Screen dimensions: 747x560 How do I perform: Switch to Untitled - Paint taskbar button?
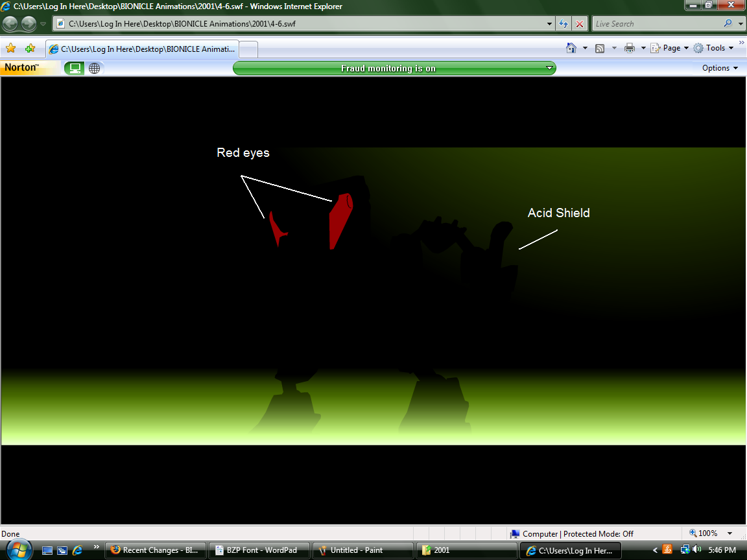pyautogui.click(x=362, y=550)
